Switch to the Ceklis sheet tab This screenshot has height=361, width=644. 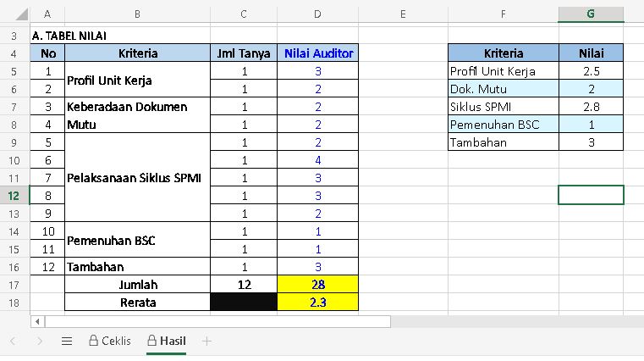coord(109,341)
